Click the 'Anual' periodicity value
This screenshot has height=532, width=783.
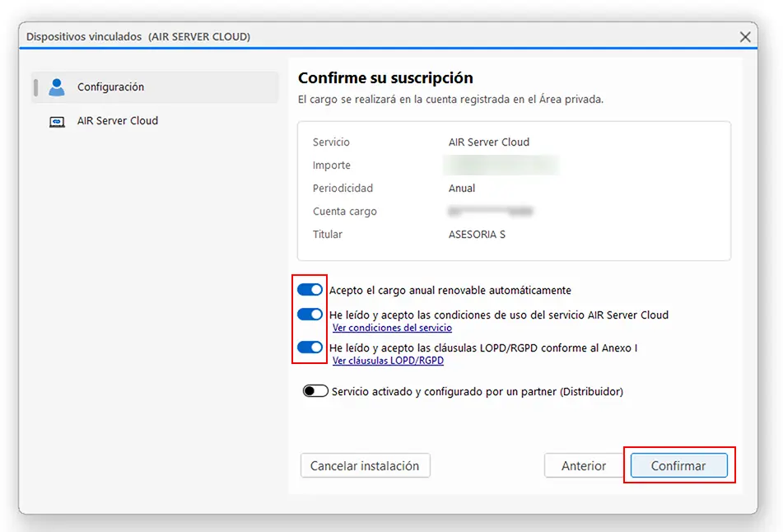(x=462, y=189)
